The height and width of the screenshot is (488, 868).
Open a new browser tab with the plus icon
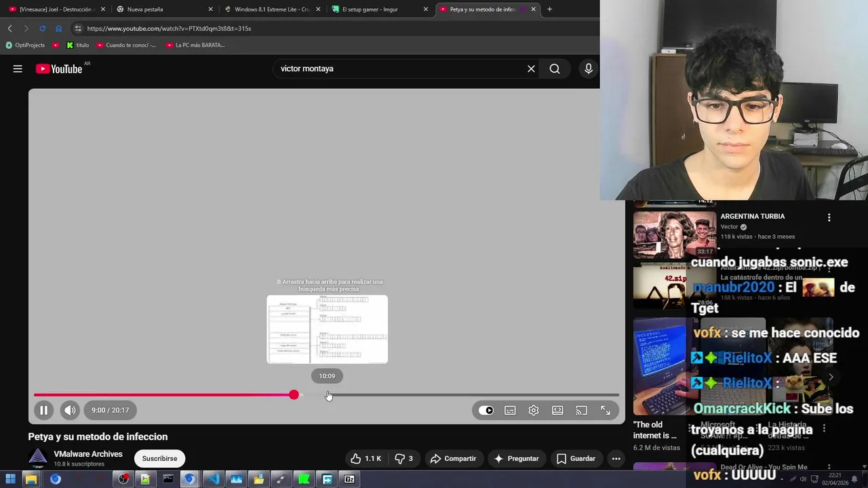coord(549,9)
